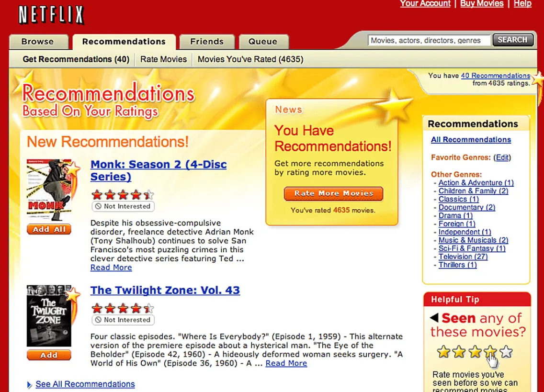
Task: Click the Rate More Movies button
Action: click(x=333, y=193)
